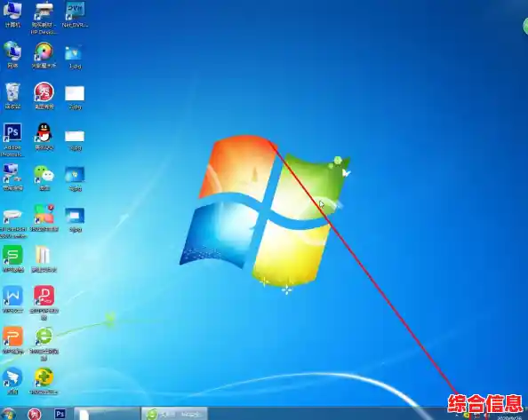Open the broadband connection computer shortcut

point(12,178)
